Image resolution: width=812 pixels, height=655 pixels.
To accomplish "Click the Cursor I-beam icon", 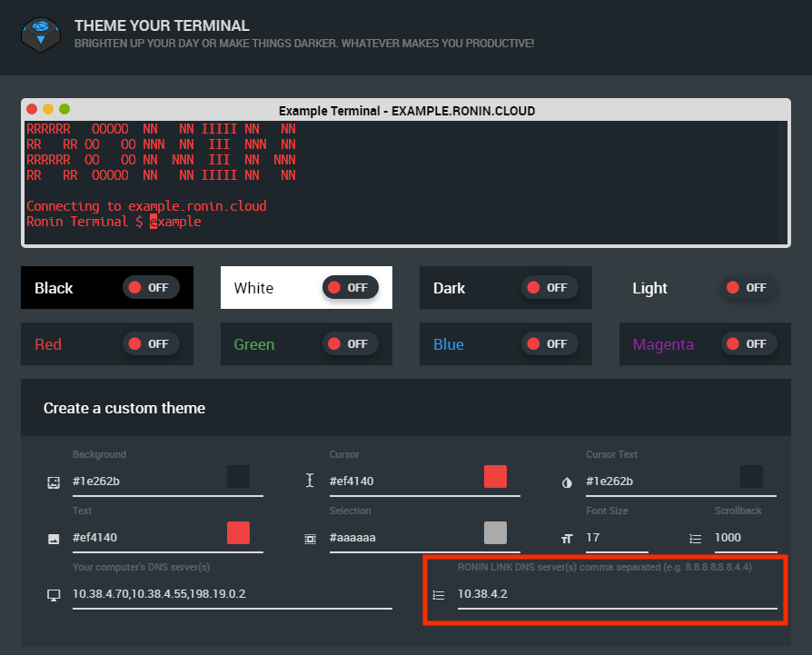I will point(310,481).
